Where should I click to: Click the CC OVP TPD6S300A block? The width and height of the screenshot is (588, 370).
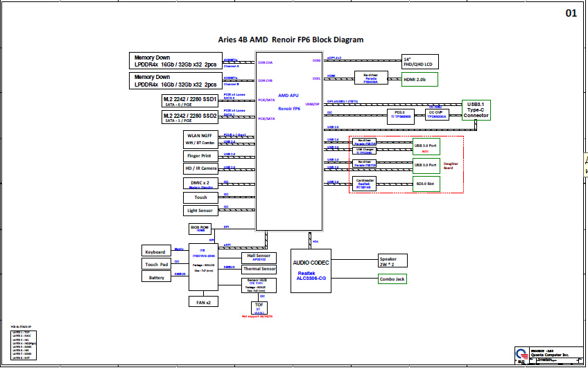[x=437, y=115]
